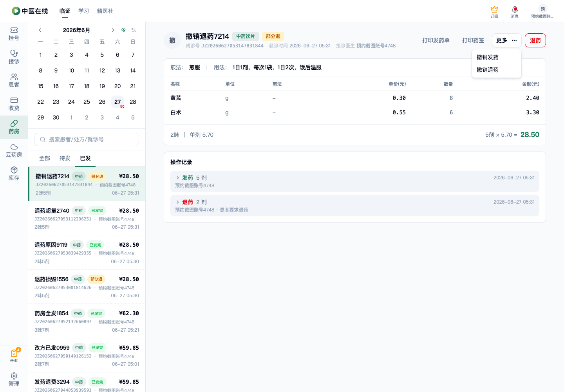This screenshot has height=392, width=564.
Task: Click the 中医在线 logo
Action: click(x=30, y=11)
